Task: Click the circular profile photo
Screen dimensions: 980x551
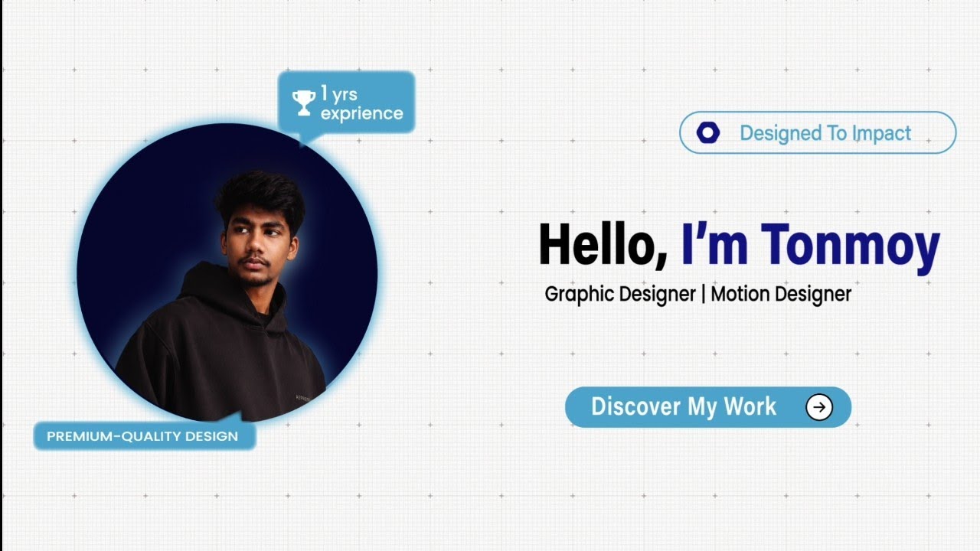Action: (x=227, y=273)
